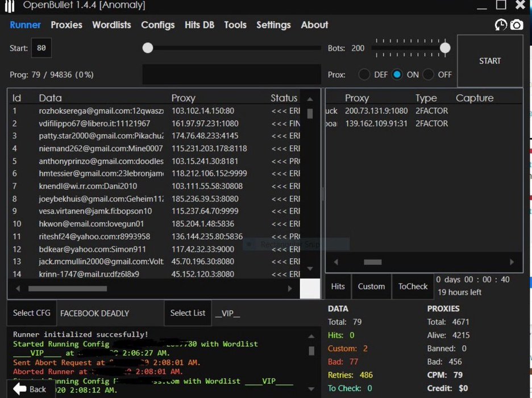Sort by the Status column header
This screenshot has width=532, height=398.
(284, 98)
